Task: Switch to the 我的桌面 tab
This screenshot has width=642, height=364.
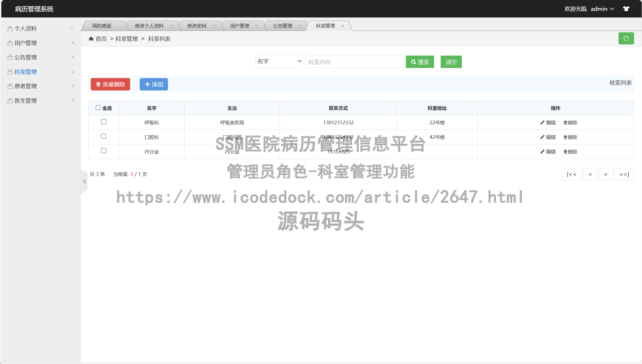Action: pos(102,26)
